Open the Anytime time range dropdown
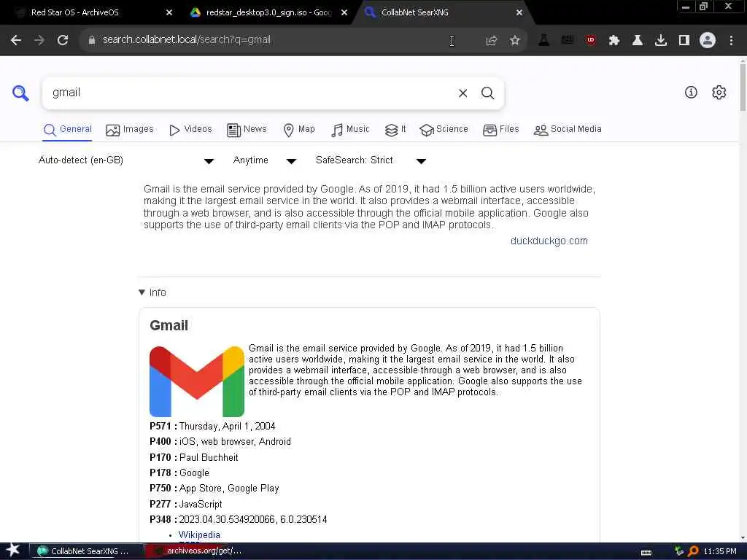 tap(264, 160)
